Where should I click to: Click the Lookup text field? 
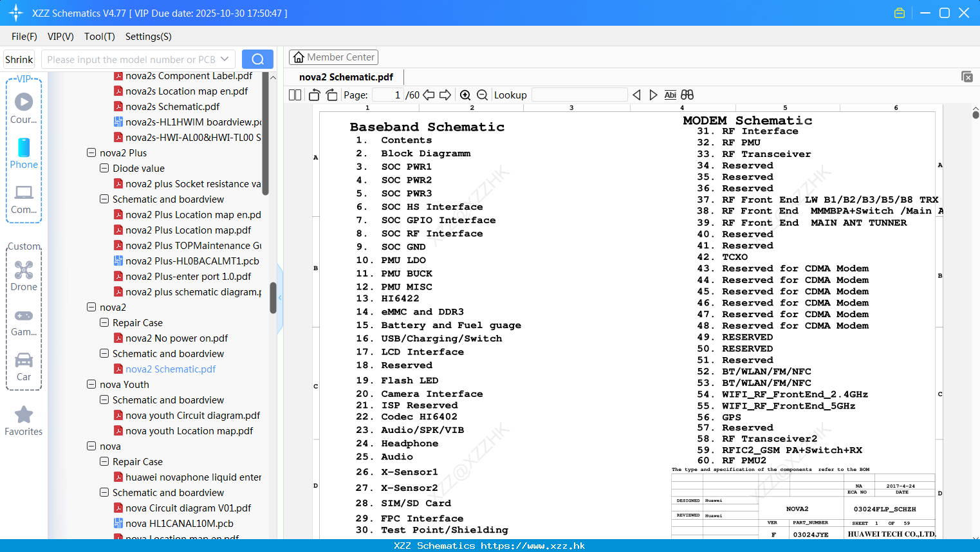click(x=579, y=95)
